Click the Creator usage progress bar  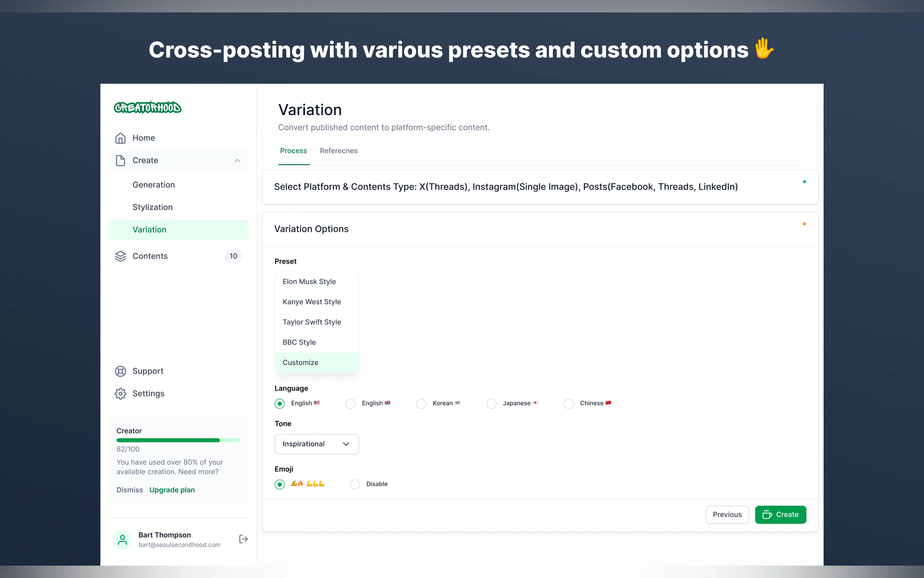point(178,440)
